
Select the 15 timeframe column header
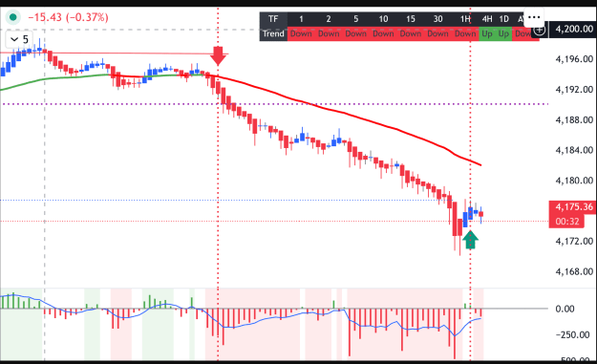411,19
